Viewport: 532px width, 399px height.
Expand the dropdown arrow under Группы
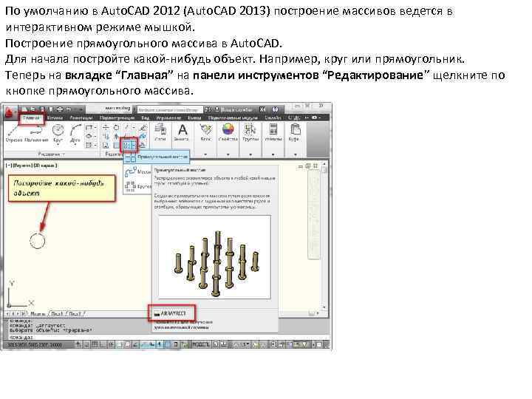click(250, 154)
